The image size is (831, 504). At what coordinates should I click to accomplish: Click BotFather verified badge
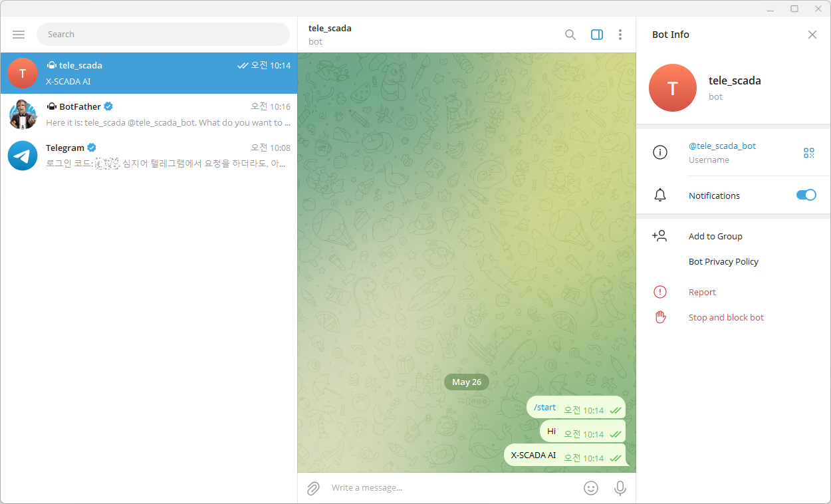[108, 106]
